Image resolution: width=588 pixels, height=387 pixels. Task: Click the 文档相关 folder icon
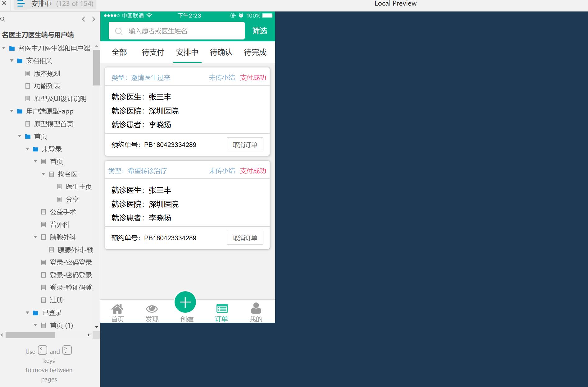click(20, 61)
